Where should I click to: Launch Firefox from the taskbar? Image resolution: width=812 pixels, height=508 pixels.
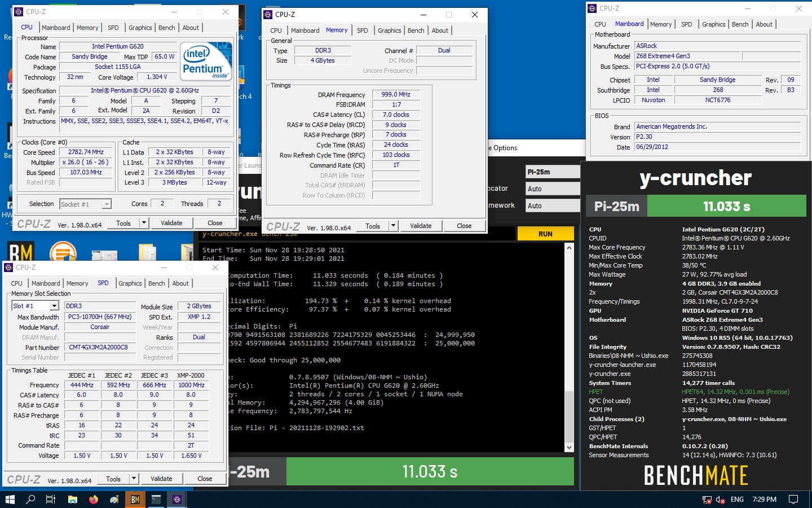pos(94,500)
